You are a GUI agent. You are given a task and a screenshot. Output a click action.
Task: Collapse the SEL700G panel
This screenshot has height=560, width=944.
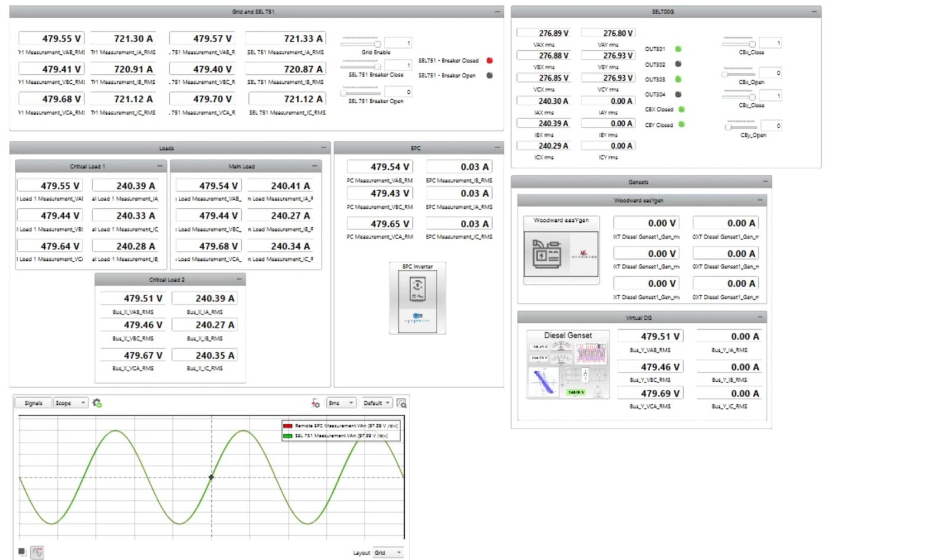click(815, 12)
